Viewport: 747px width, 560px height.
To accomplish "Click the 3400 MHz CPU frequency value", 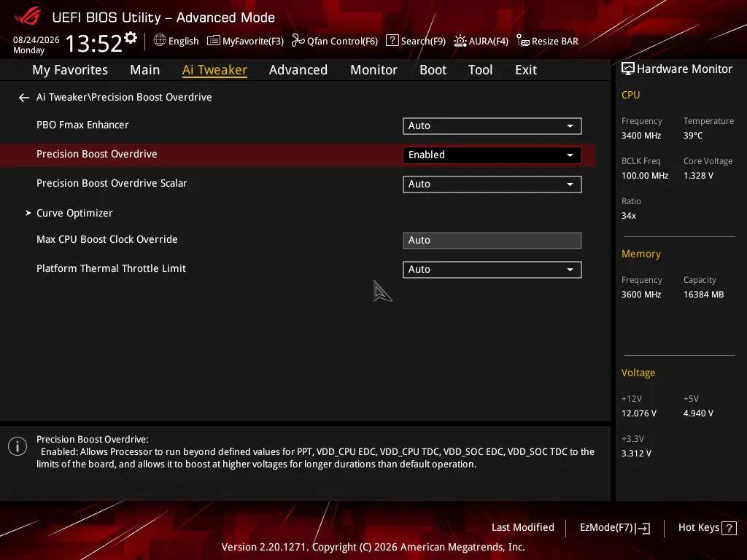I will pos(641,136).
